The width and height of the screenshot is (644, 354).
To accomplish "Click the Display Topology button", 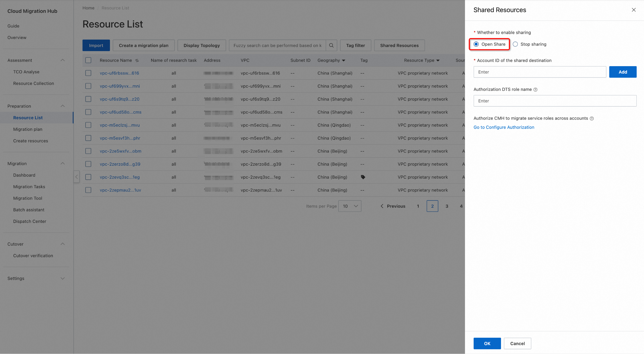I will pos(201,45).
